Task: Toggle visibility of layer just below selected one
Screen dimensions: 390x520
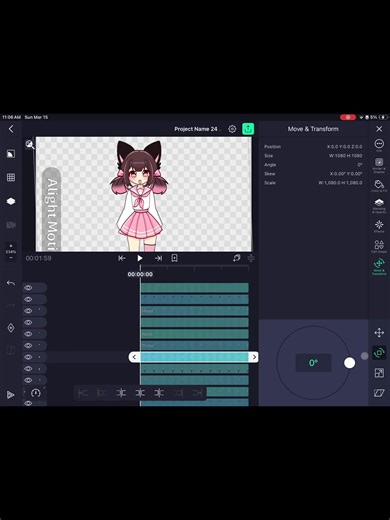Action: 28,369
